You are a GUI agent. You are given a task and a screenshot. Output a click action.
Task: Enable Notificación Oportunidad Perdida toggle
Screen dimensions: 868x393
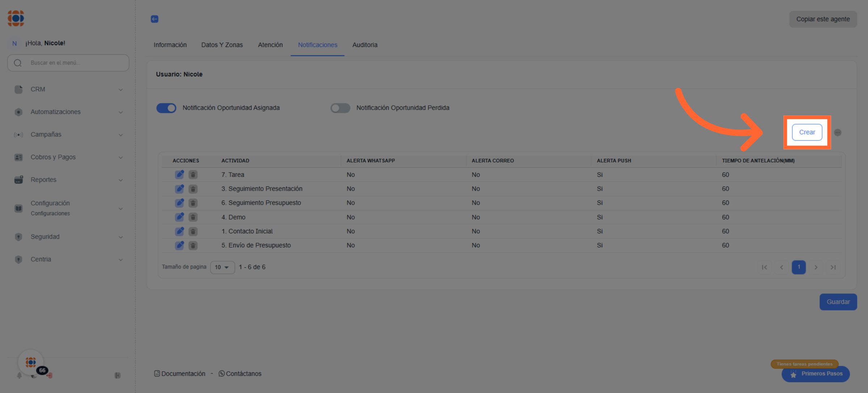click(x=340, y=108)
